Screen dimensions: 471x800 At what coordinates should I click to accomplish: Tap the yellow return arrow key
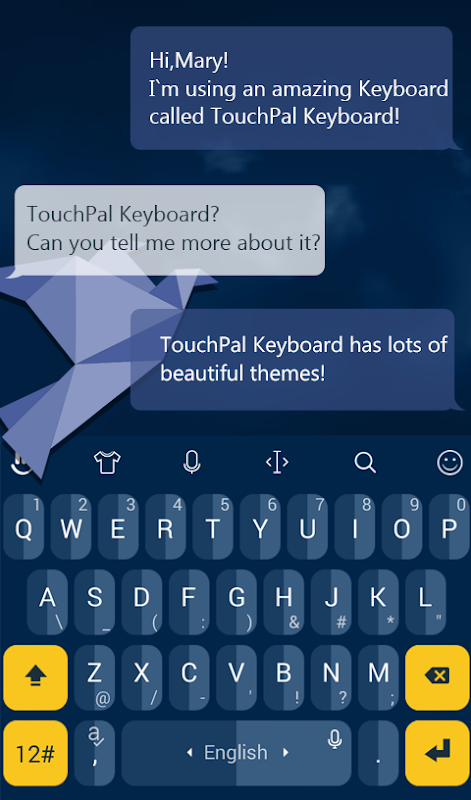click(437, 753)
